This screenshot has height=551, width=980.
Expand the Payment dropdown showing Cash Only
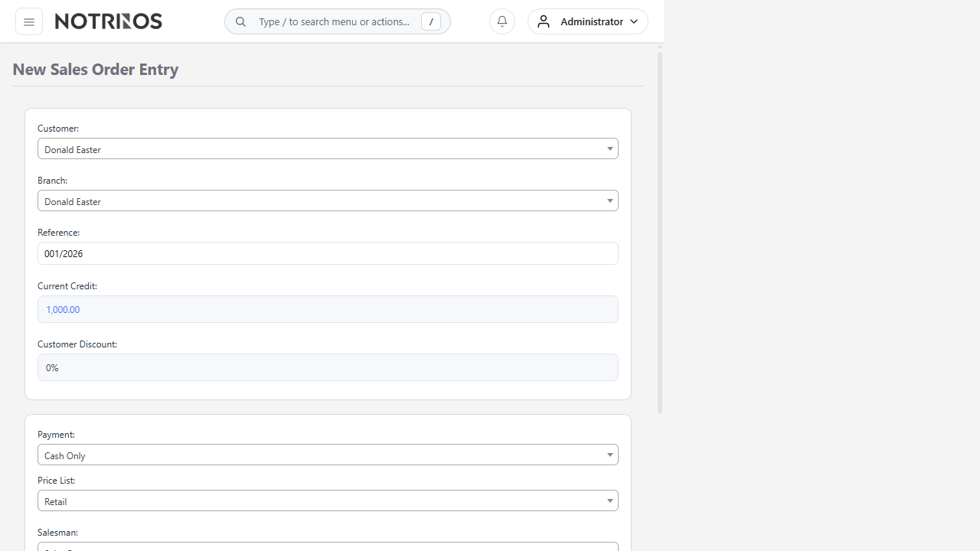click(x=328, y=455)
